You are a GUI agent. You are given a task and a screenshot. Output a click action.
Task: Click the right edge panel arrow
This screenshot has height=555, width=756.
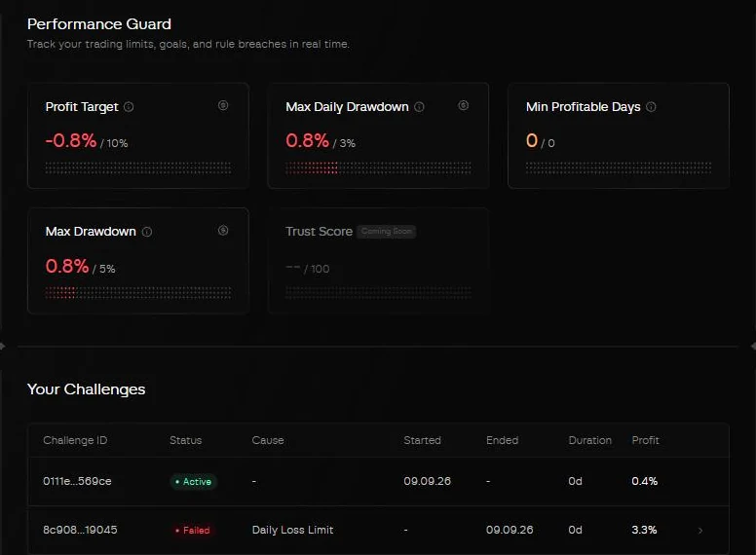(753, 346)
